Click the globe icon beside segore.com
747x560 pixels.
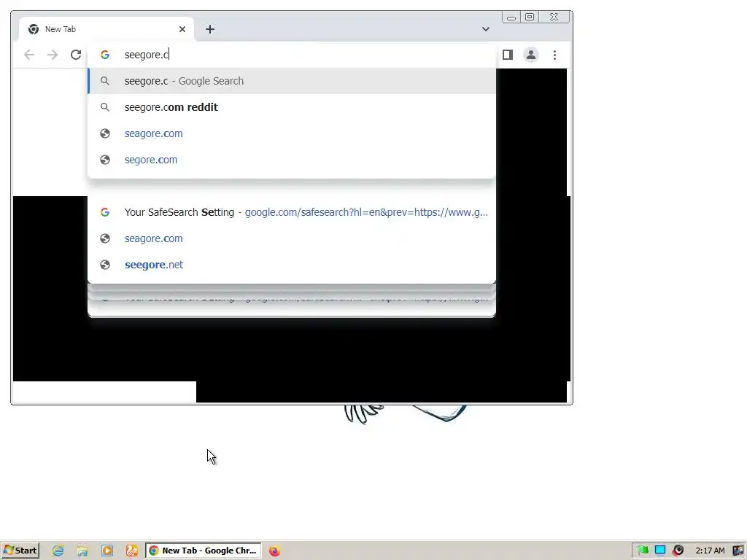tap(105, 160)
